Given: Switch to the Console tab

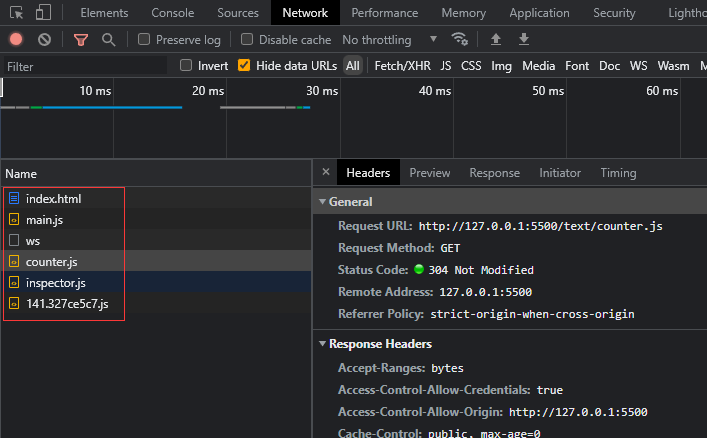Looking at the screenshot, I should pos(173,13).
